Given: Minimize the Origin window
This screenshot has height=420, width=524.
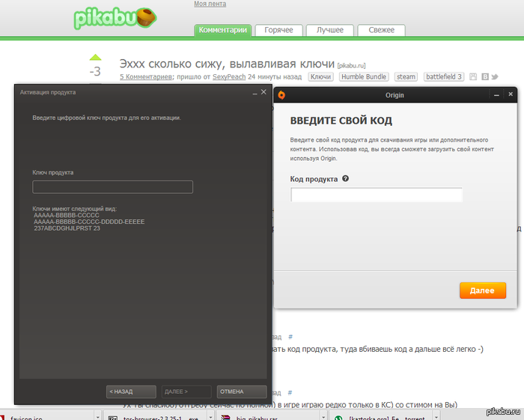Looking at the screenshot, I should pyautogui.click(x=496, y=95).
